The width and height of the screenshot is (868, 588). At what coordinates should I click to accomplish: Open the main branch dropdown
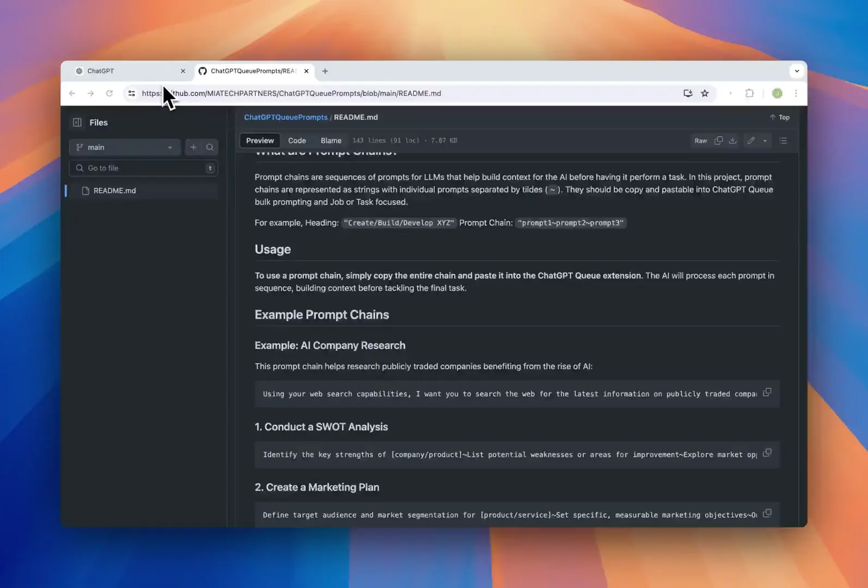(125, 148)
